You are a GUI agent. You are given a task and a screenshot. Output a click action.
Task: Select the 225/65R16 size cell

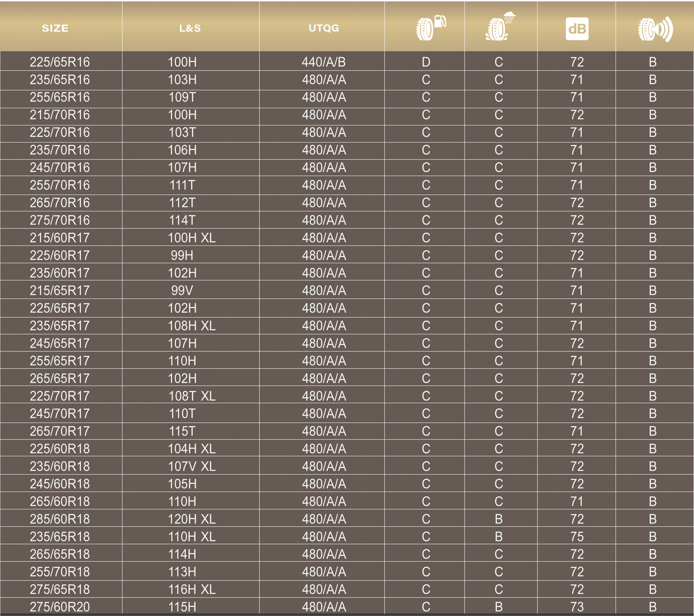tap(60, 62)
